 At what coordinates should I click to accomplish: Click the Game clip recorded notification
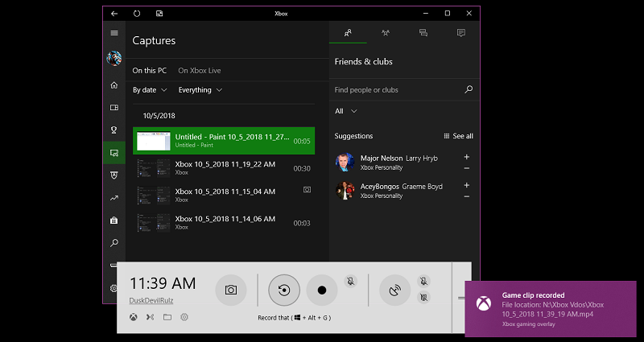tap(551, 309)
